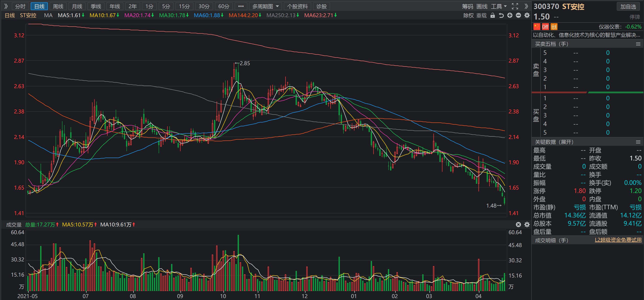This screenshot has width=644, height=300.
Task: Toggle 筹码 chip distribution view
Action: coord(467,6)
